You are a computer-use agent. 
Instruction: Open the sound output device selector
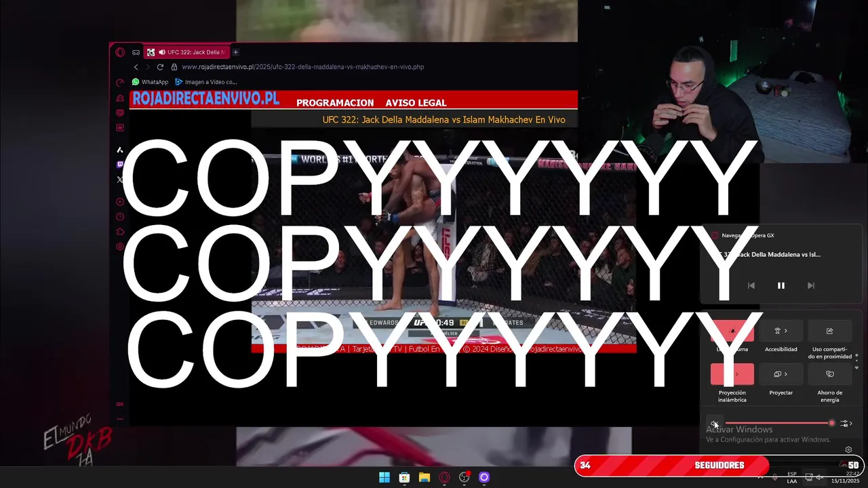coord(846,424)
